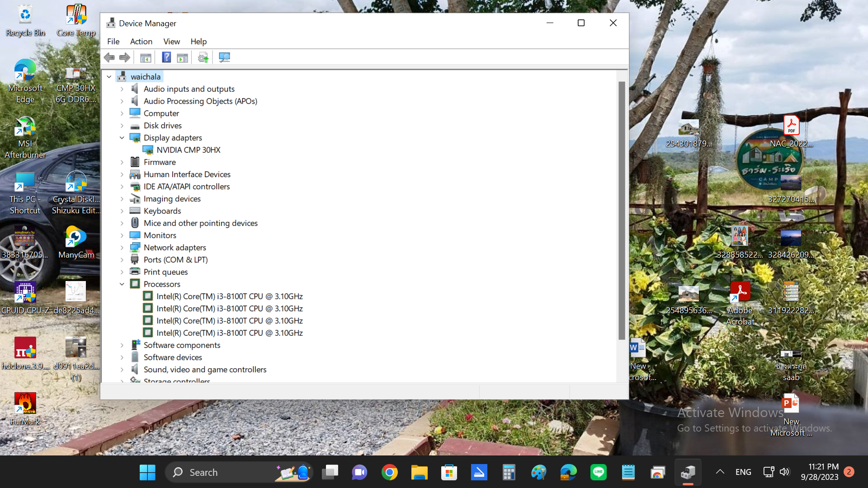
Task: Open the Calculator app from taskbar
Action: 509,472
